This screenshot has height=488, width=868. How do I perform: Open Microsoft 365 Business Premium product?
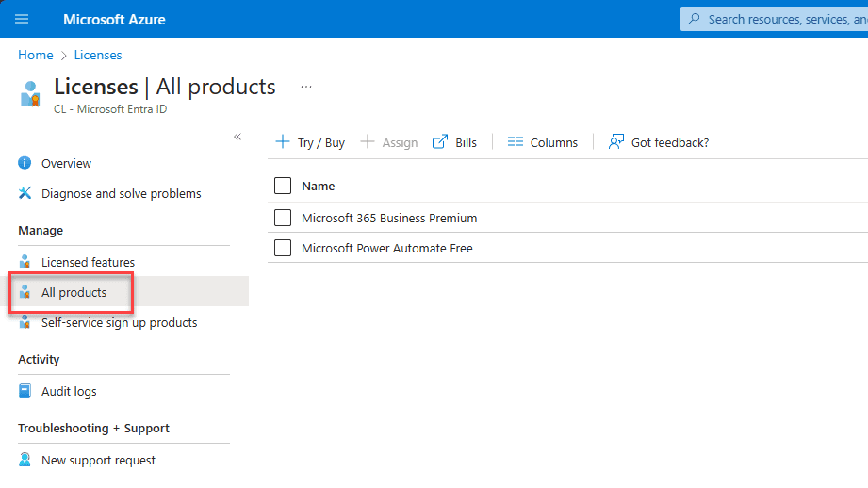[x=389, y=218]
